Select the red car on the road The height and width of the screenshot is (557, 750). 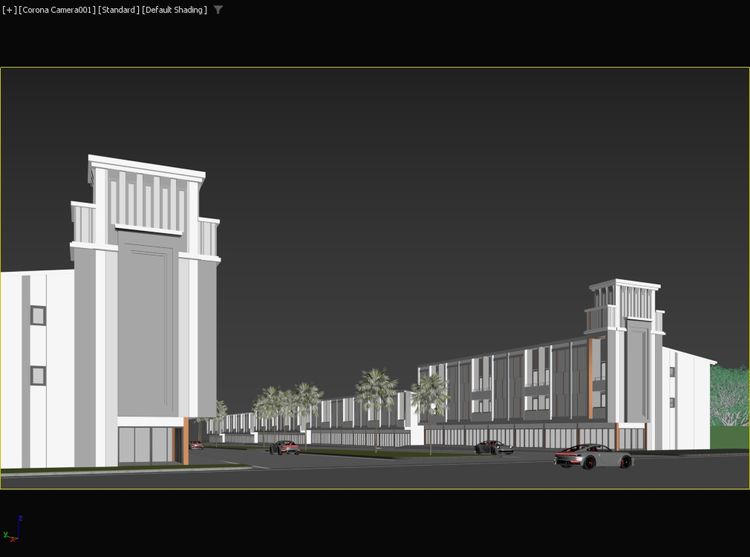click(x=284, y=447)
